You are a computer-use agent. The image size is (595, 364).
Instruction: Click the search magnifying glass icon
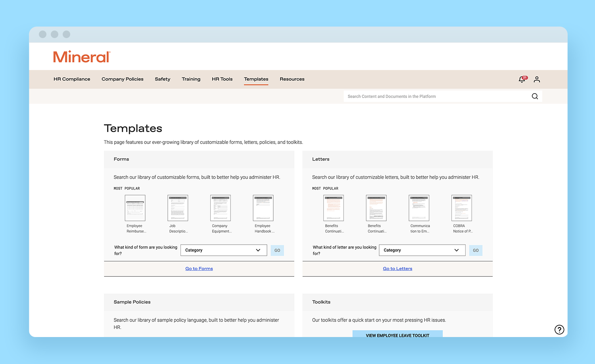pyautogui.click(x=535, y=96)
